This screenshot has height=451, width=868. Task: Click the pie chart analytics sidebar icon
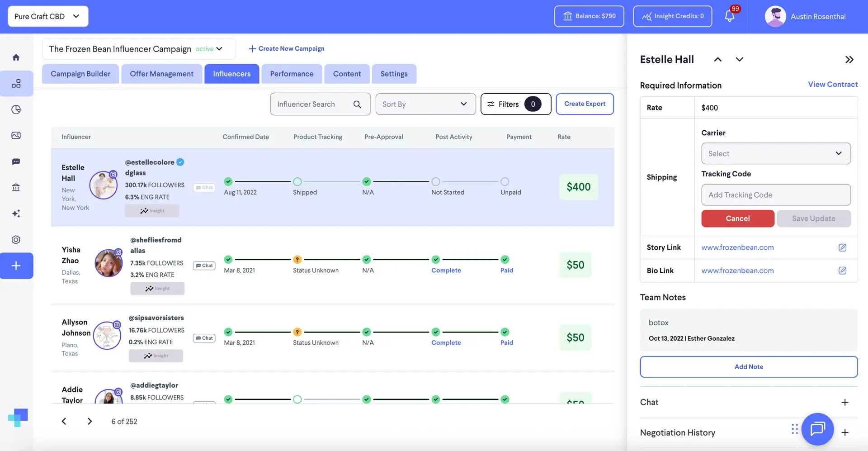point(16,109)
